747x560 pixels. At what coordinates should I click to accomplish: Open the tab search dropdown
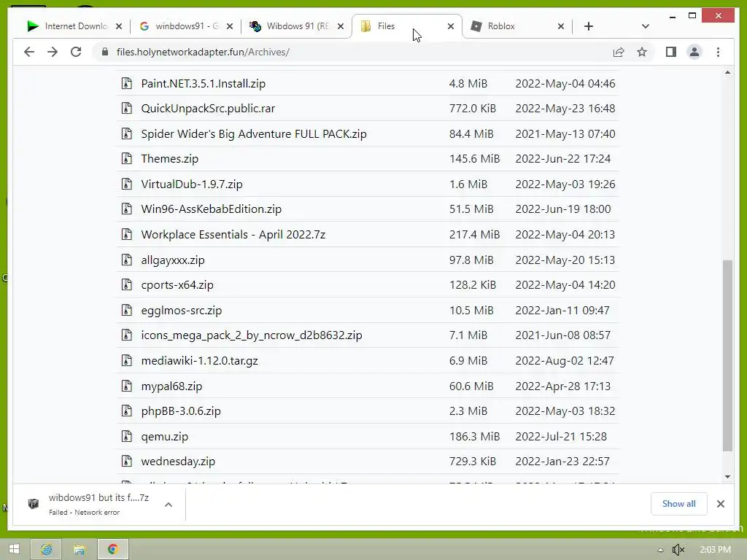coord(645,26)
